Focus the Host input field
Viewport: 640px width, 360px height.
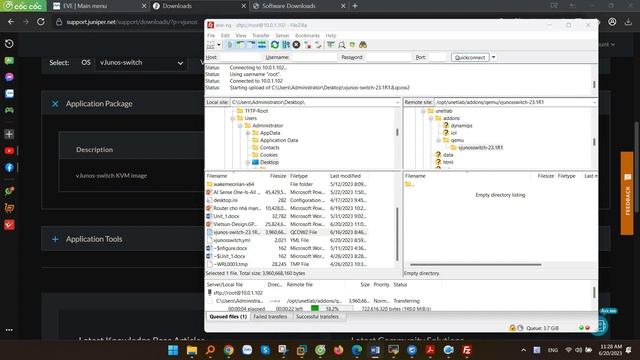tap(239, 58)
